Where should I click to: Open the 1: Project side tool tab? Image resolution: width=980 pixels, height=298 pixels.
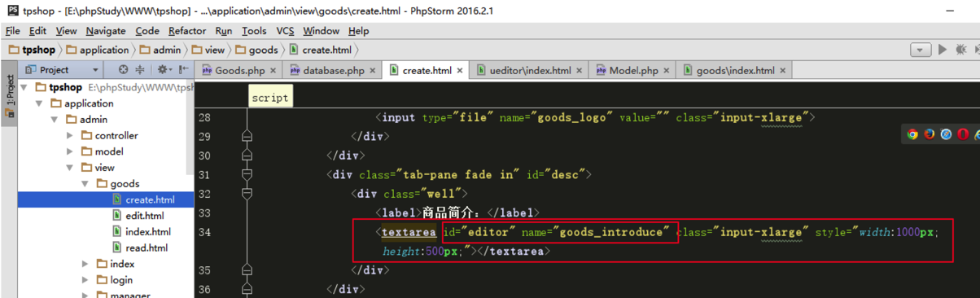(x=9, y=96)
